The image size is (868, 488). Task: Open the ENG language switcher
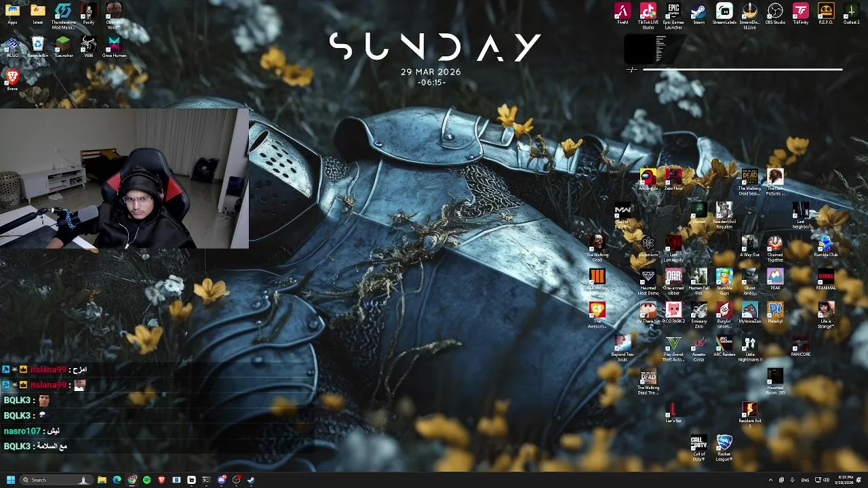806,480
